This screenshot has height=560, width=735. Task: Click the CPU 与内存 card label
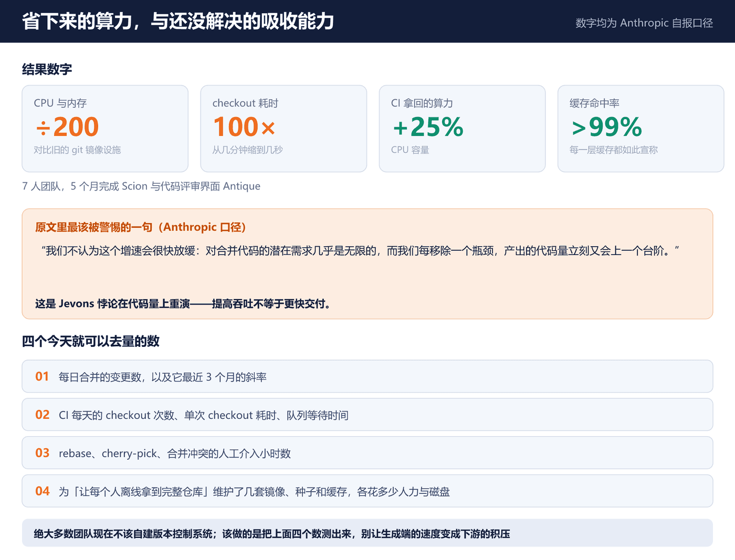coord(60,103)
